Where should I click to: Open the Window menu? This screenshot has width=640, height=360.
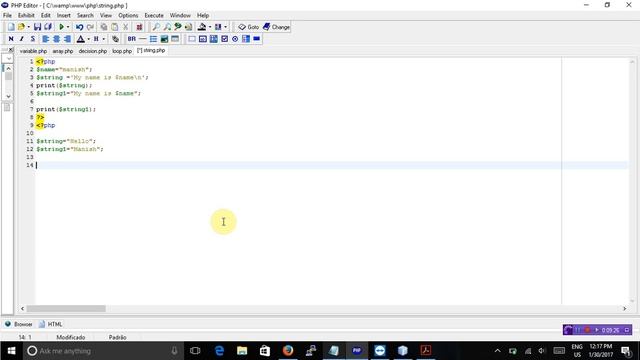point(180,16)
